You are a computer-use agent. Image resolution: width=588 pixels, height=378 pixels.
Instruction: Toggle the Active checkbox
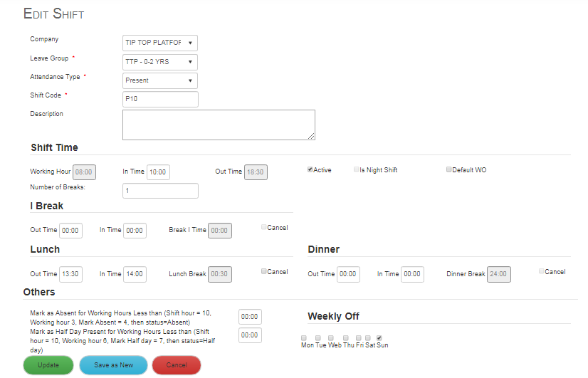(310, 169)
